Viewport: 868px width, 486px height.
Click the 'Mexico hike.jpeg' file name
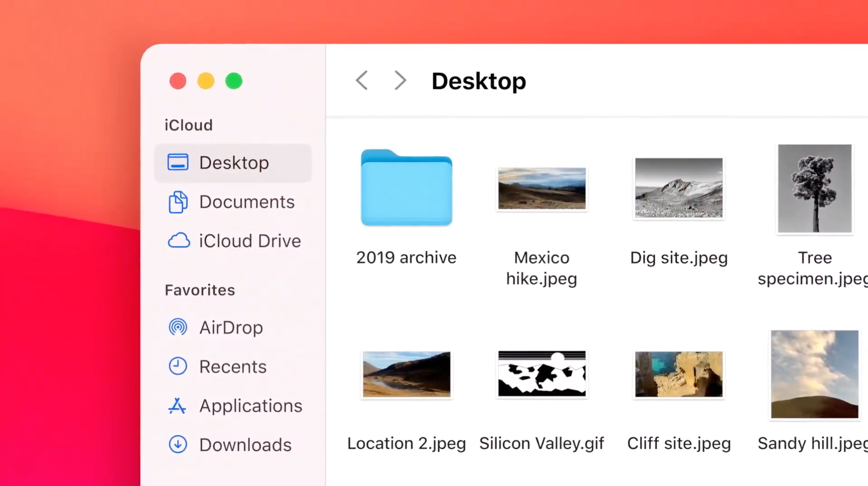click(x=542, y=268)
